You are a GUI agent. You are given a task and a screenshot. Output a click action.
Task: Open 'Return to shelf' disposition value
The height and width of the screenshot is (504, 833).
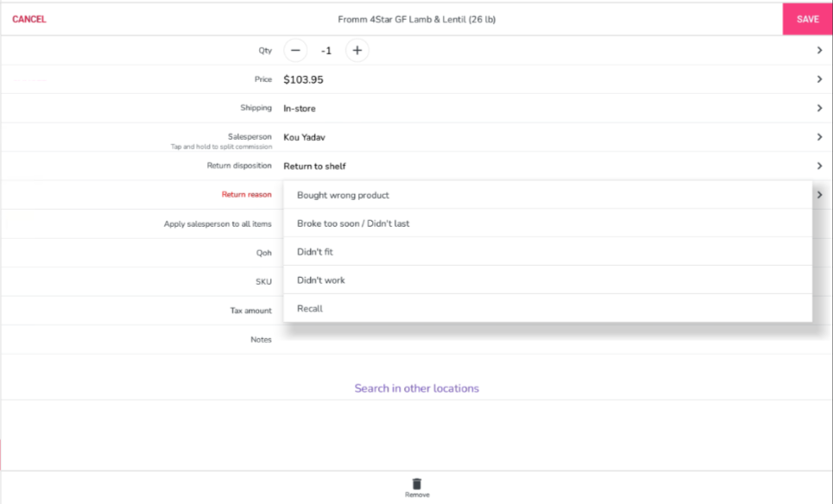click(x=314, y=167)
